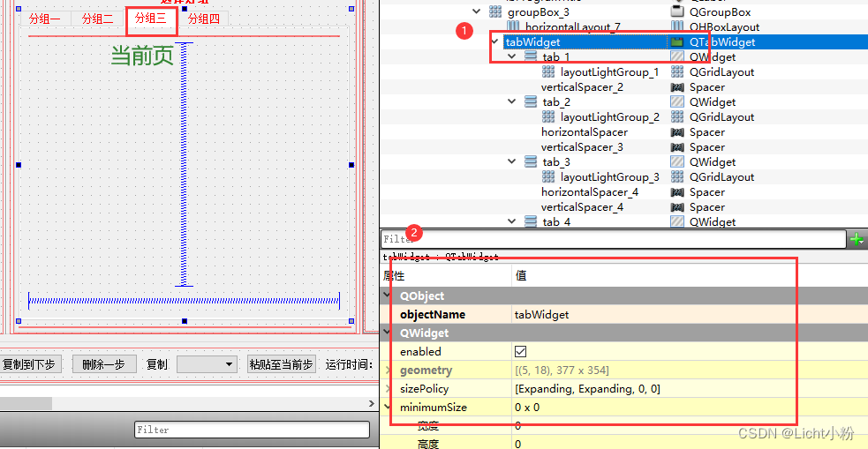Click the 删除一步 button

click(x=104, y=364)
